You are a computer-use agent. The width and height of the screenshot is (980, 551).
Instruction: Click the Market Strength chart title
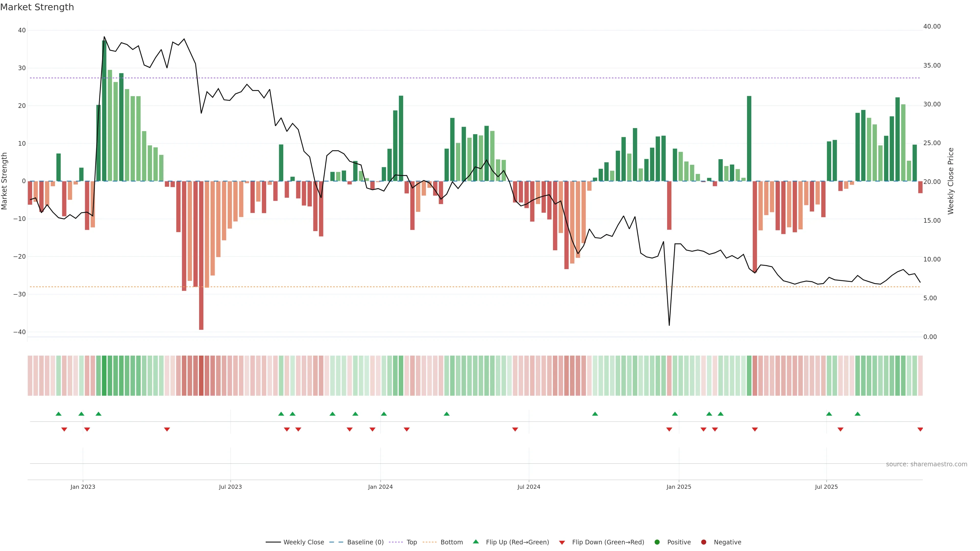tap(37, 7)
